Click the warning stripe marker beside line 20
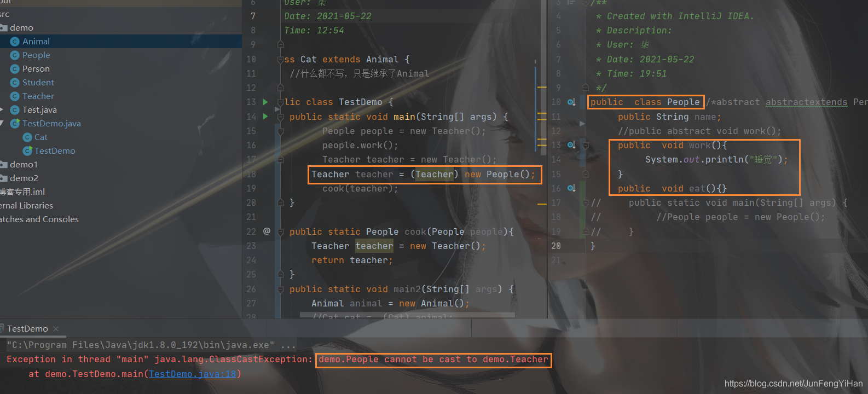Viewport: 868px width, 394px height. tap(542, 204)
